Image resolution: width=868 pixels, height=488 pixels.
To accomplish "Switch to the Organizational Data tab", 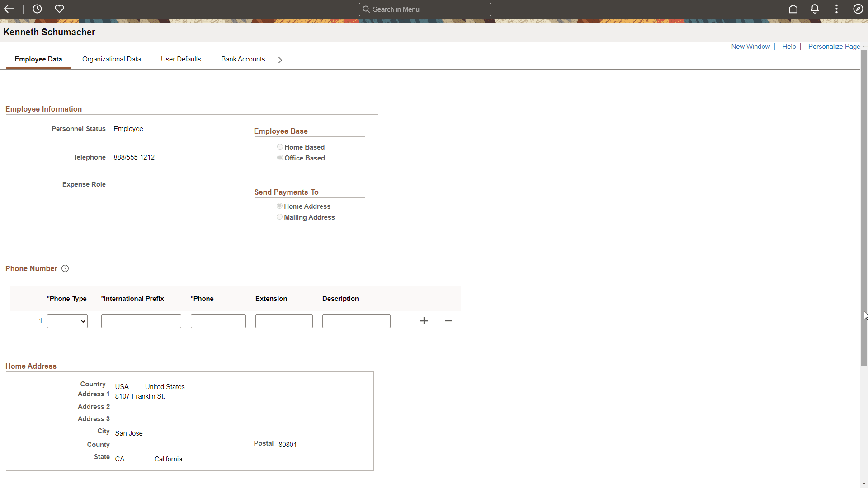I will [x=111, y=59].
